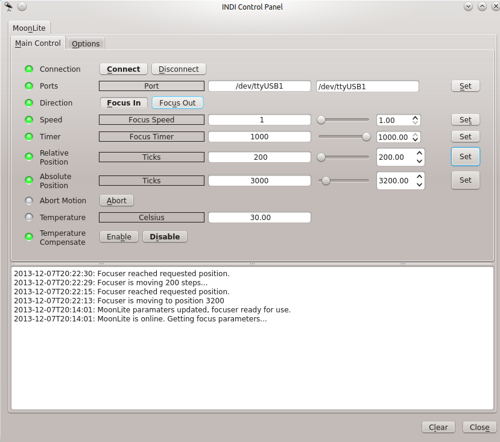Click the Ports status indicator light

coord(29,86)
